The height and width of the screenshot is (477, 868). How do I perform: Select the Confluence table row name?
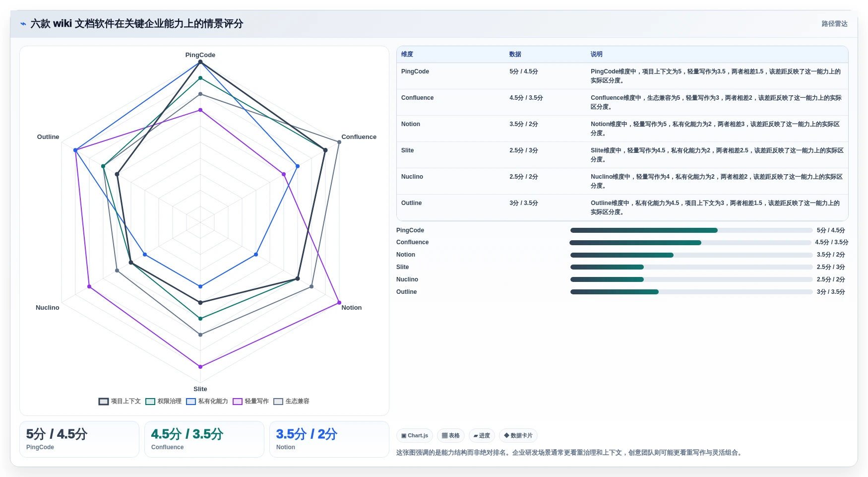tap(417, 98)
